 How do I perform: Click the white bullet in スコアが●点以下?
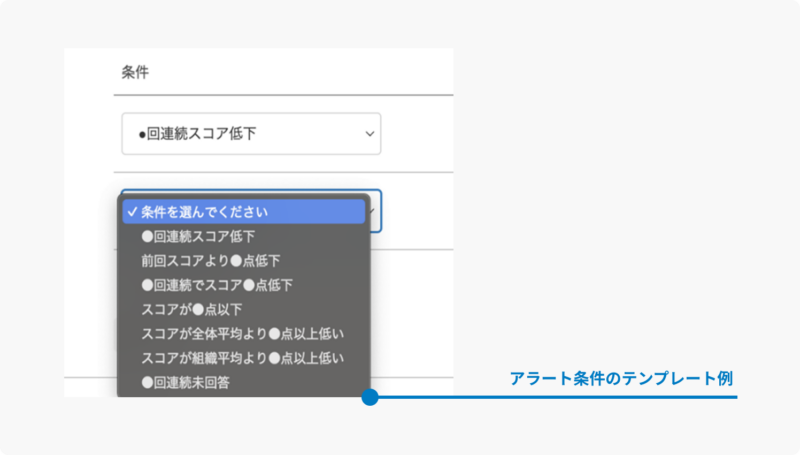pos(198,310)
